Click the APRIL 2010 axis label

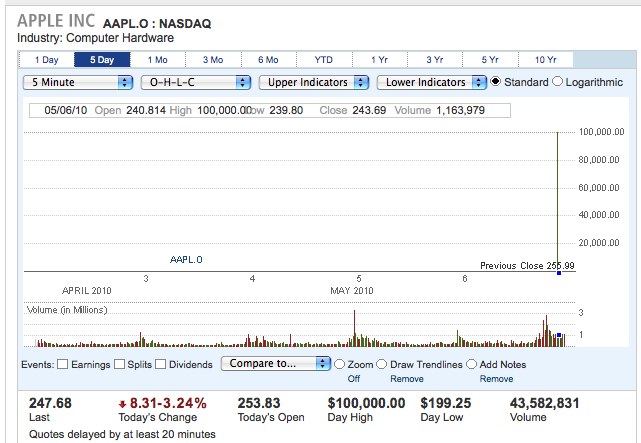pyautogui.click(x=87, y=291)
